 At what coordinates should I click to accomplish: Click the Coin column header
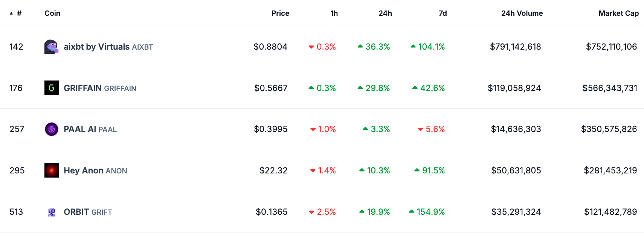click(52, 14)
